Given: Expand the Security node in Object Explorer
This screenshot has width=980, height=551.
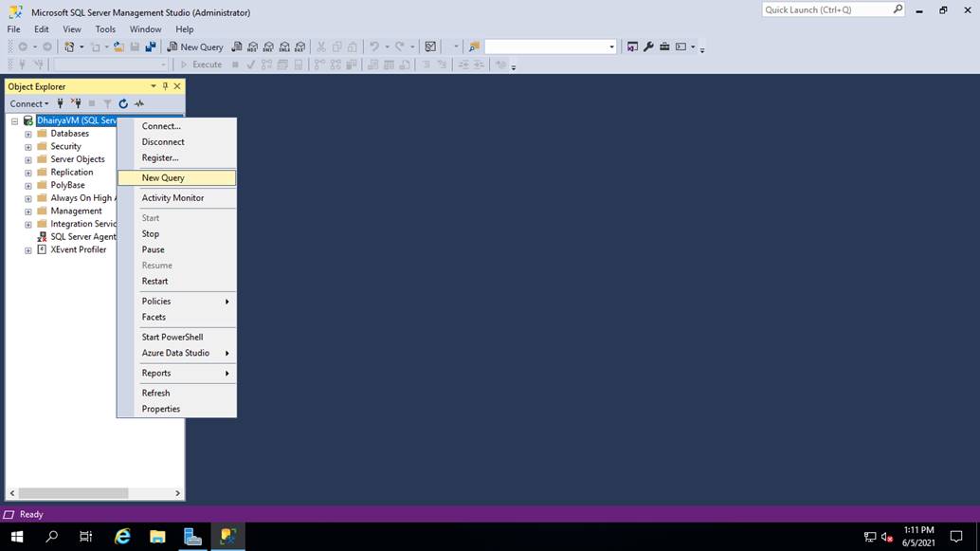Looking at the screenshot, I should tap(27, 146).
